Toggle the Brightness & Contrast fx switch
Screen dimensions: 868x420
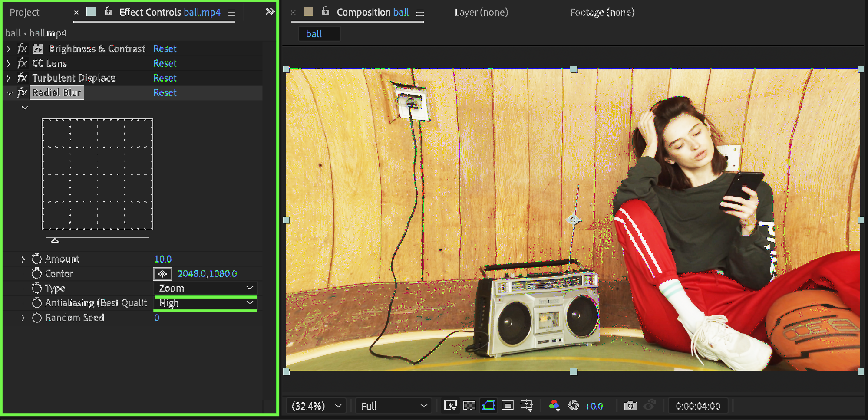click(22, 49)
